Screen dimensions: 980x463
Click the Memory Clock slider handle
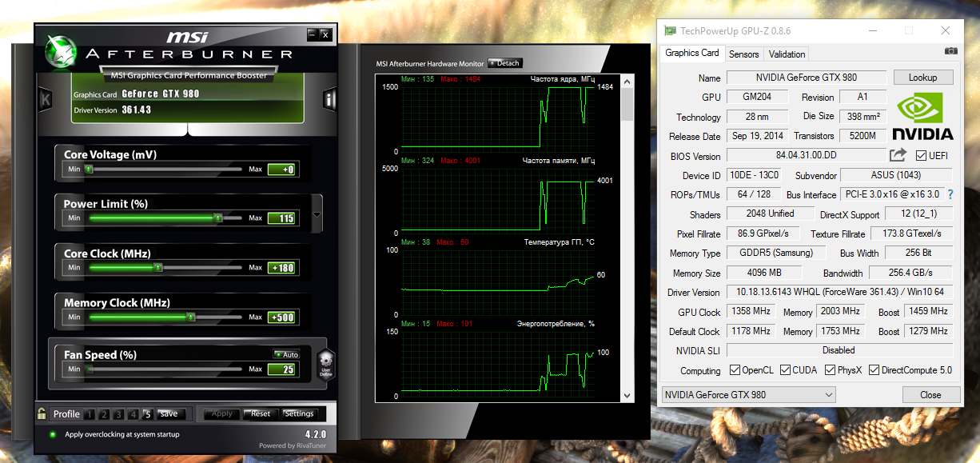coord(190,317)
